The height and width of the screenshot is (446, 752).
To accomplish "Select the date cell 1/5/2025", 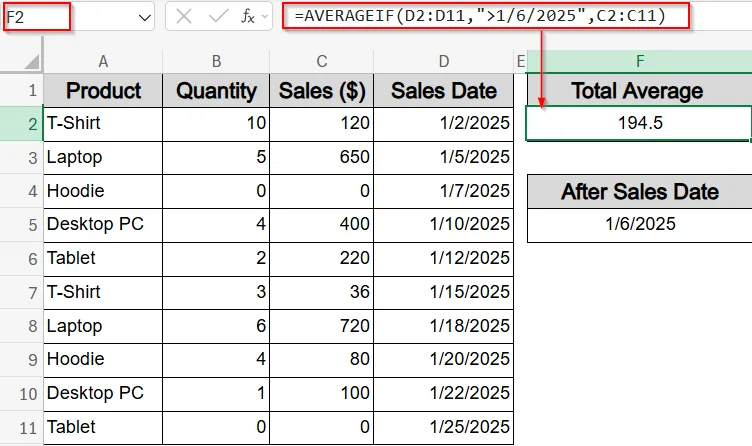I will 444,158.
